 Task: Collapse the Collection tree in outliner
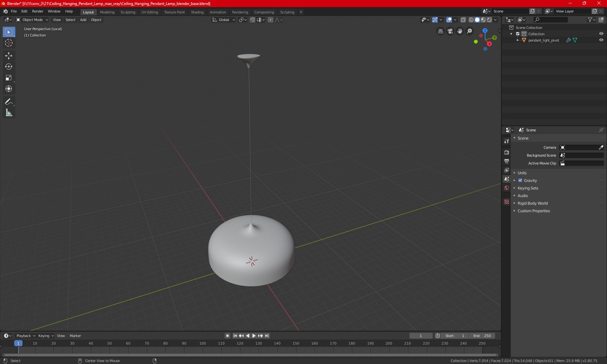tap(512, 34)
